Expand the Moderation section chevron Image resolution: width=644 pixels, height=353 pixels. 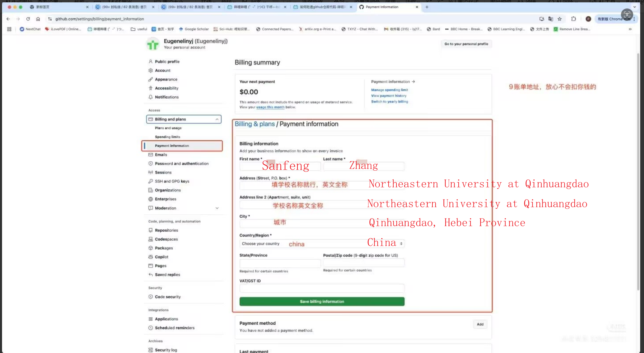[x=217, y=208]
